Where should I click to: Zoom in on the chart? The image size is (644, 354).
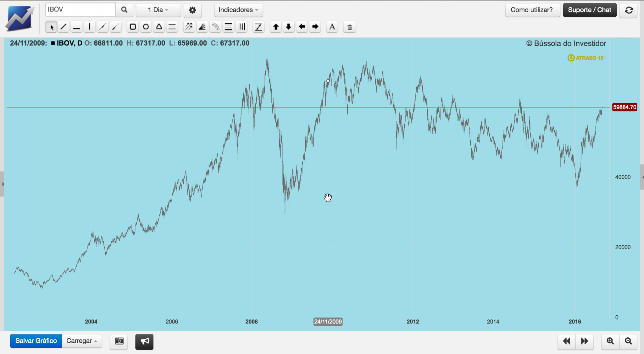click(610, 341)
